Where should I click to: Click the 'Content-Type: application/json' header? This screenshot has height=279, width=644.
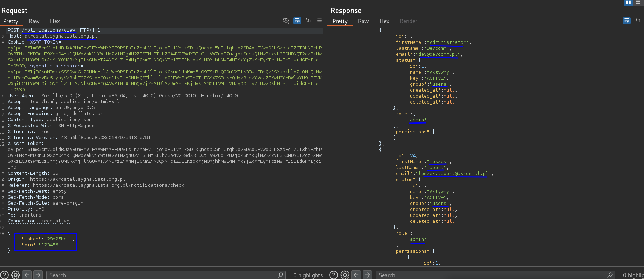click(x=50, y=120)
